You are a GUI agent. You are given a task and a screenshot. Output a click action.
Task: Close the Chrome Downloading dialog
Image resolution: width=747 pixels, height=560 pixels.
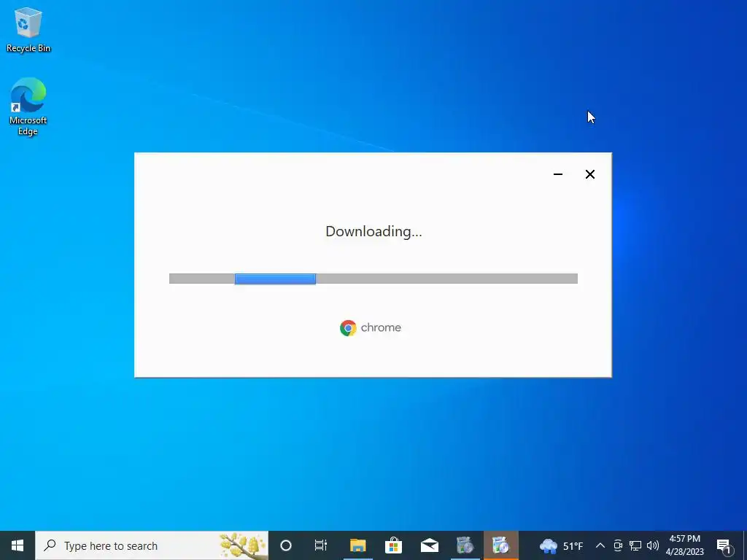[x=589, y=174]
